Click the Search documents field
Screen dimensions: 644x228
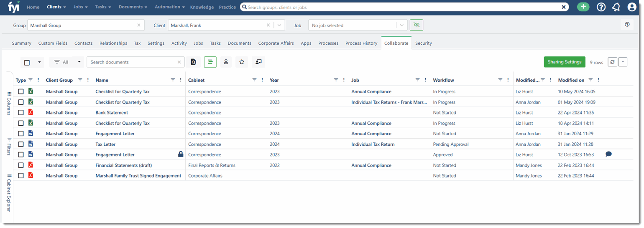(x=135, y=62)
